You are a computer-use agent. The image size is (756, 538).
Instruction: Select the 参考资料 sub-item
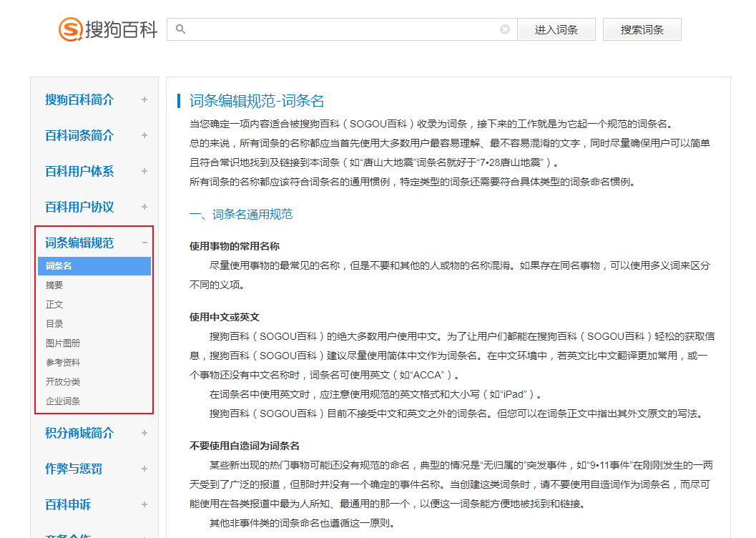(x=63, y=363)
